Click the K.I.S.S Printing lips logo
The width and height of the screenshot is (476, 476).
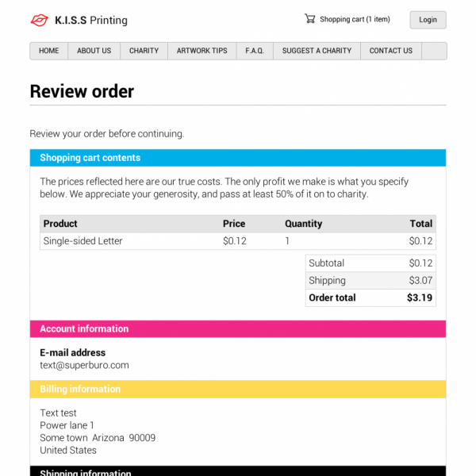tap(39, 20)
